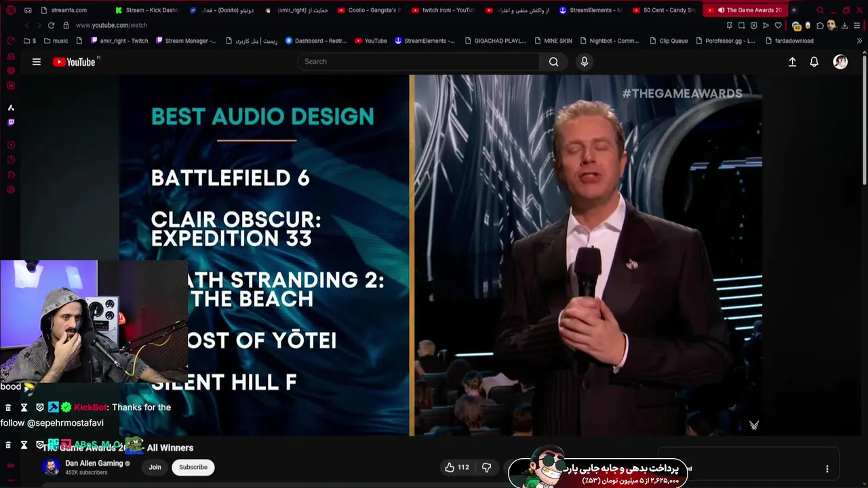Open the music bookmarks folder
This screenshot has width=868, height=488.
point(56,41)
